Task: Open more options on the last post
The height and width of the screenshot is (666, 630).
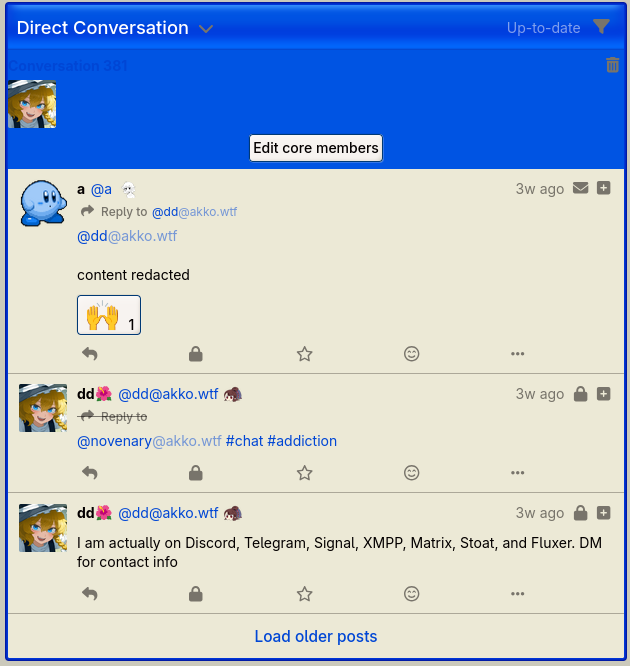Action: point(517,593)
